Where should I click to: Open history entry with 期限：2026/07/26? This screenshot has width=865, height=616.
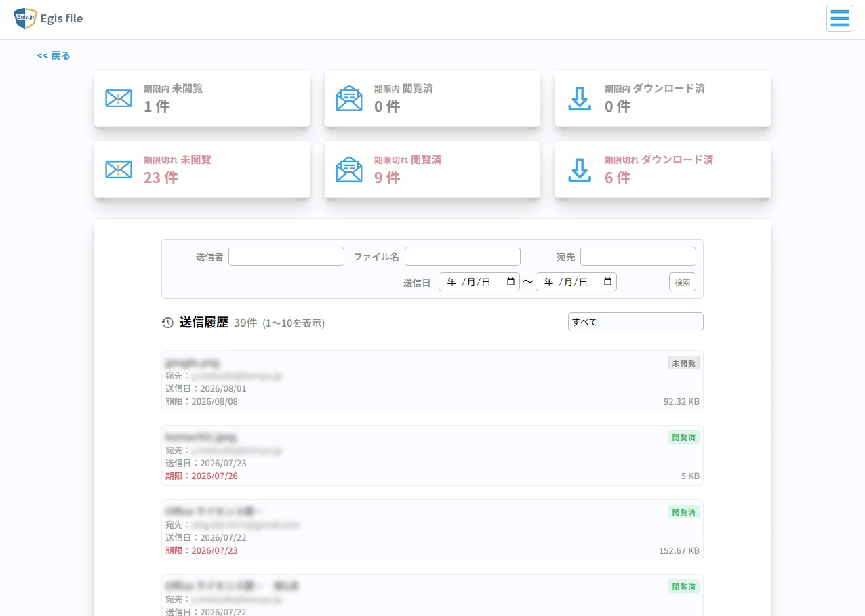(x=432, y=455)
